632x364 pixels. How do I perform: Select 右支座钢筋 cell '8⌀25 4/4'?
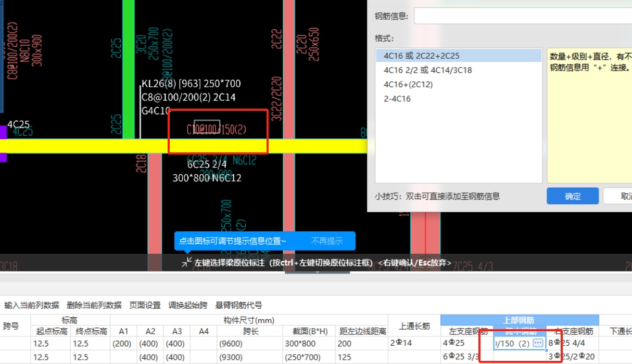[573, 343]
